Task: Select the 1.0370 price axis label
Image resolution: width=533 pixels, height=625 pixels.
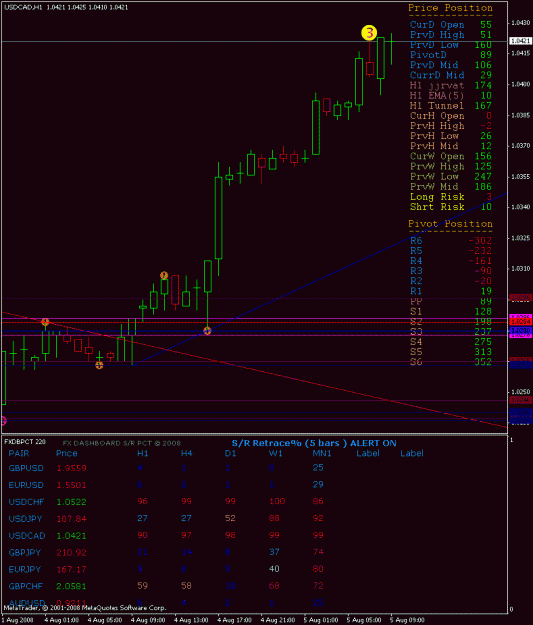Action: [x=520, y=146]
